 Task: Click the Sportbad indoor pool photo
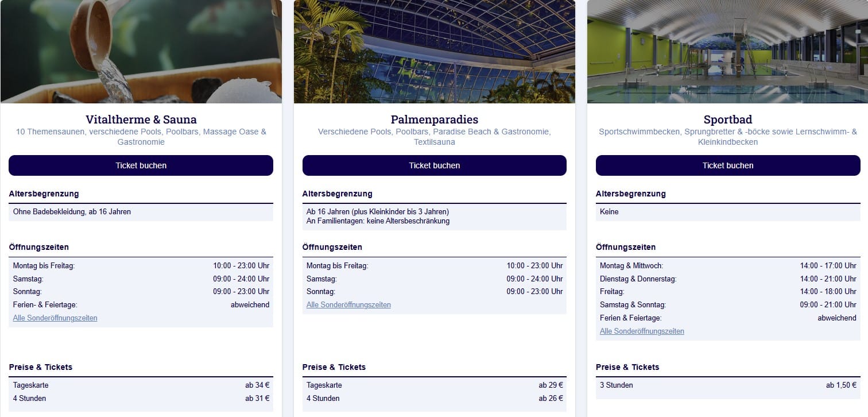tap(727, 51)
